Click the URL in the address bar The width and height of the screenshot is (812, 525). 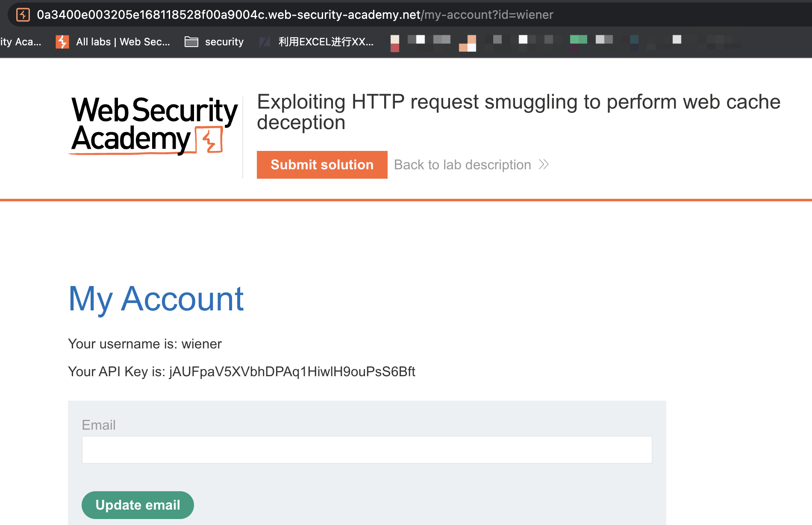click(x=295, y=15)
